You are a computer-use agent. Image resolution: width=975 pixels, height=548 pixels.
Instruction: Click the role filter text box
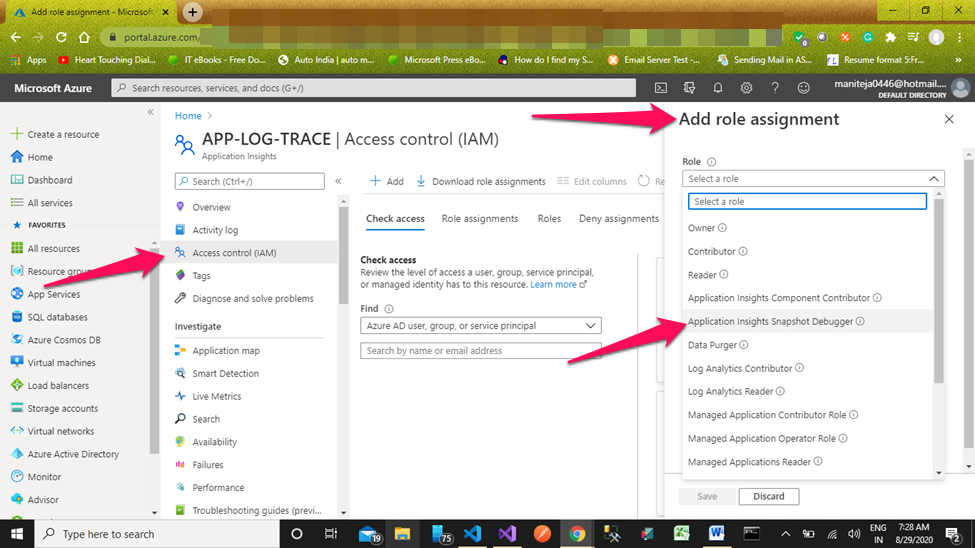[x=807, y=202]
